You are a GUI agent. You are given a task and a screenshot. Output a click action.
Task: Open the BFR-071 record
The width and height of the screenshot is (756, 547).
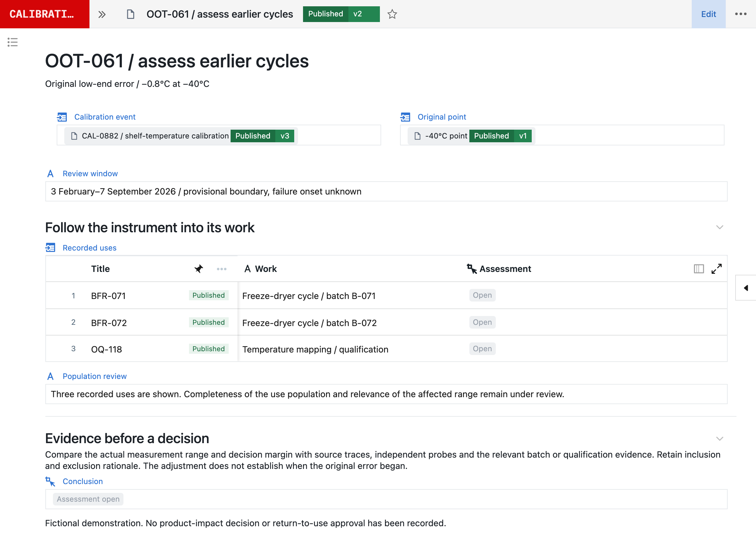108,296
